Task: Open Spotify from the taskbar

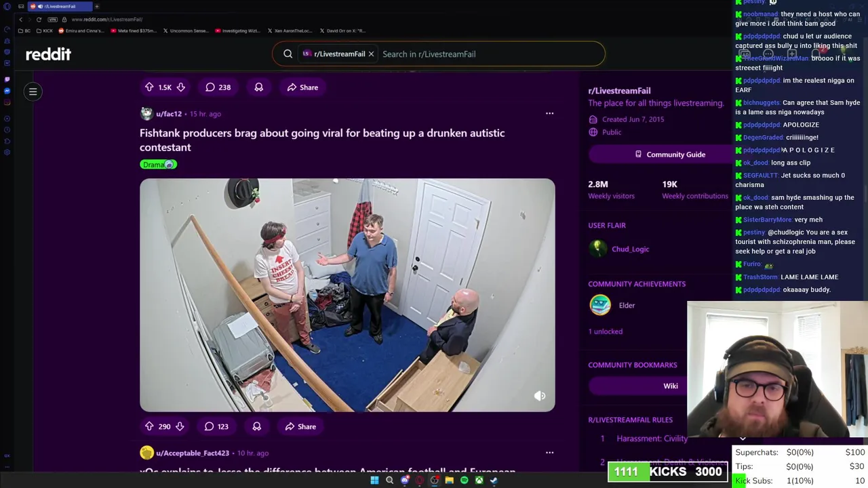Action: click(465, 481)
